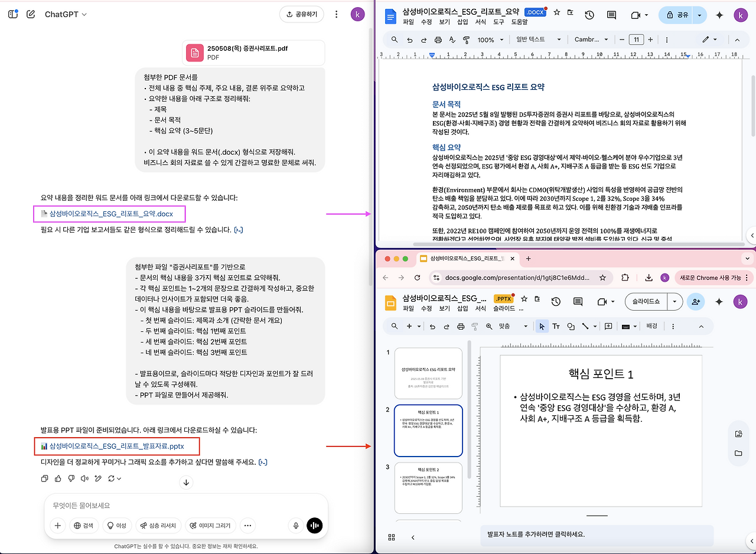Viewport: 756px width, 554px height.
Task: Open ChatGPT conversation options menu
Action: [x=336, y=14]
